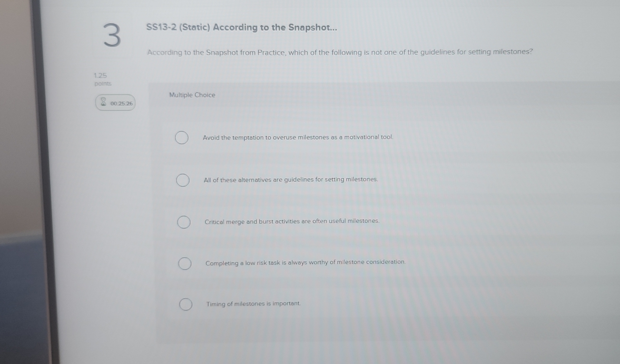
Task: Click the hourglass timer icon
Action: 104,102
